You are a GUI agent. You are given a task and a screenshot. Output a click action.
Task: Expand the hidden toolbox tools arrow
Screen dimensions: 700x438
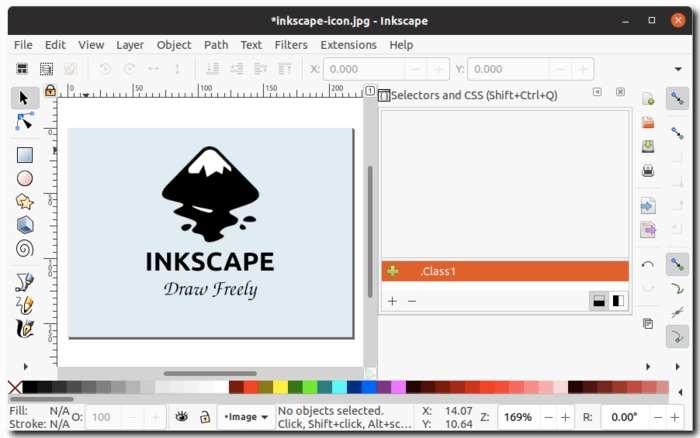(25, 367)
